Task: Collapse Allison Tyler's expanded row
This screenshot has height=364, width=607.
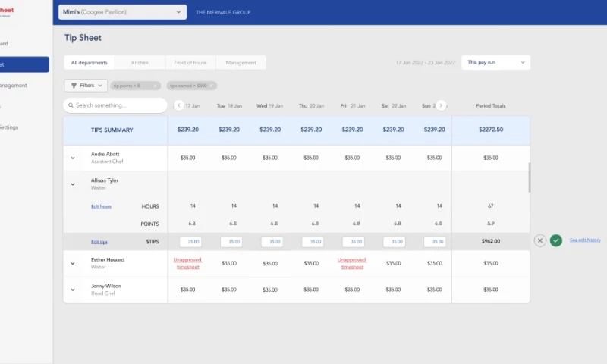Action: [74, 184]
